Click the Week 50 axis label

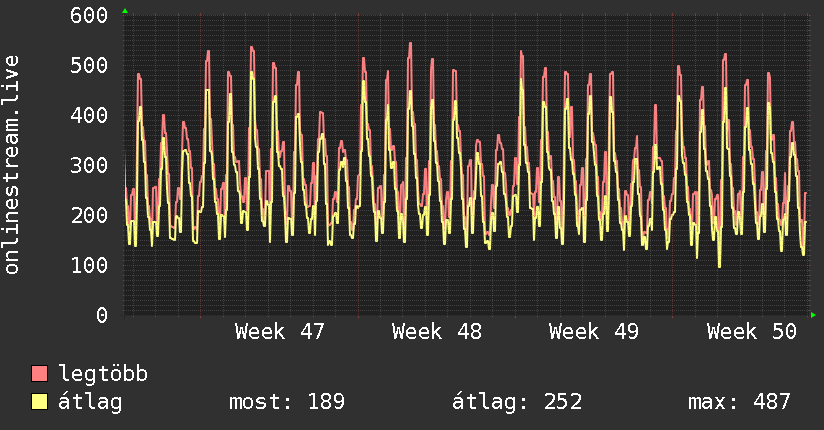[x=752, y=332]
